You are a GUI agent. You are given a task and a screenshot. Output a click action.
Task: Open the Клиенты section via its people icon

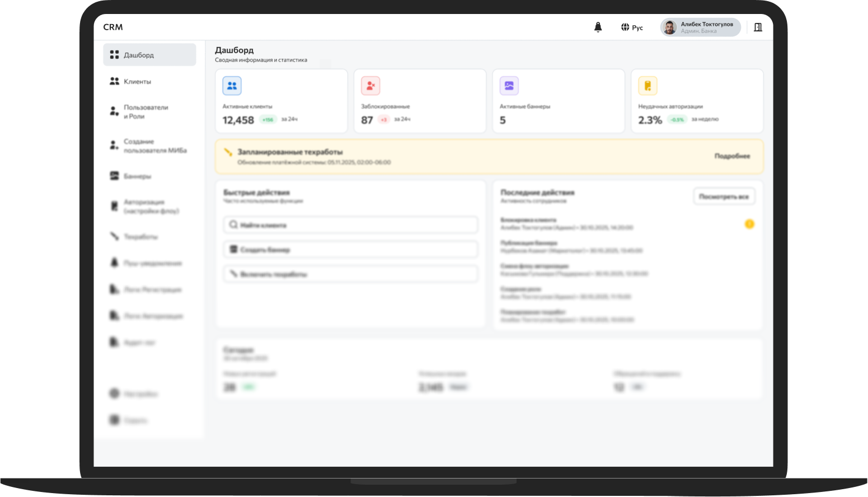[114, 81]
